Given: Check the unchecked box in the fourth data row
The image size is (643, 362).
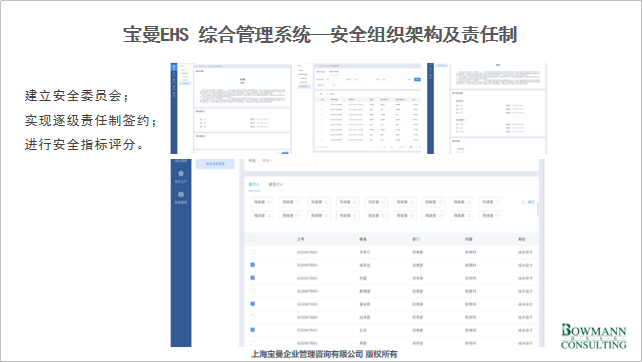Looking at the screenshot, I should pos(253,291).
